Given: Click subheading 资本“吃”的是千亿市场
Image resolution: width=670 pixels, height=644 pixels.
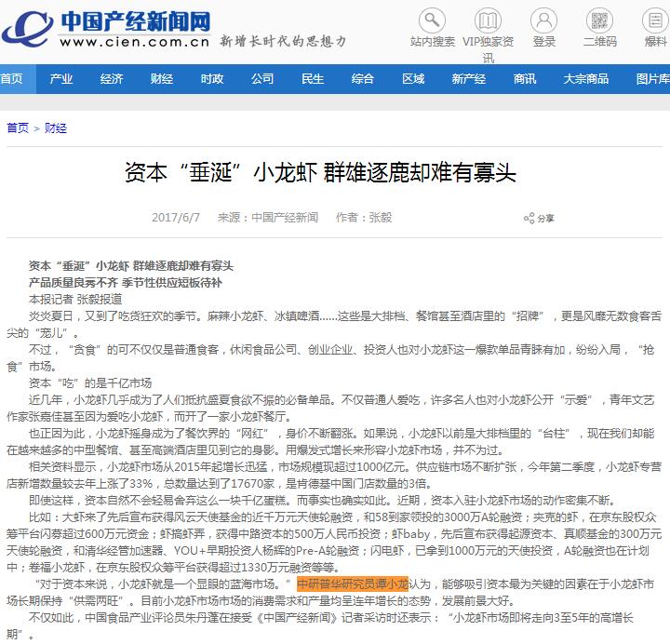Looking at the screenshot, I should (90, 382).
